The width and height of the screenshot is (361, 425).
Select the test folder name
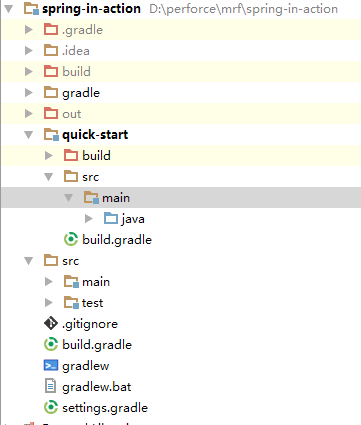pos(92,303)
